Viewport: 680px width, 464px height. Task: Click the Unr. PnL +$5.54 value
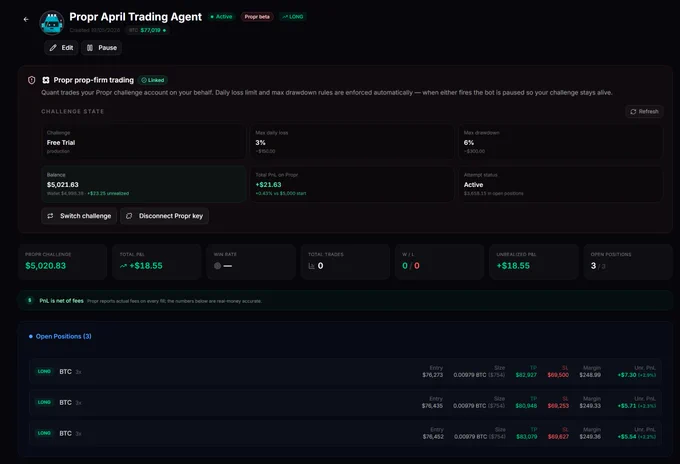[x=627, y=437]
